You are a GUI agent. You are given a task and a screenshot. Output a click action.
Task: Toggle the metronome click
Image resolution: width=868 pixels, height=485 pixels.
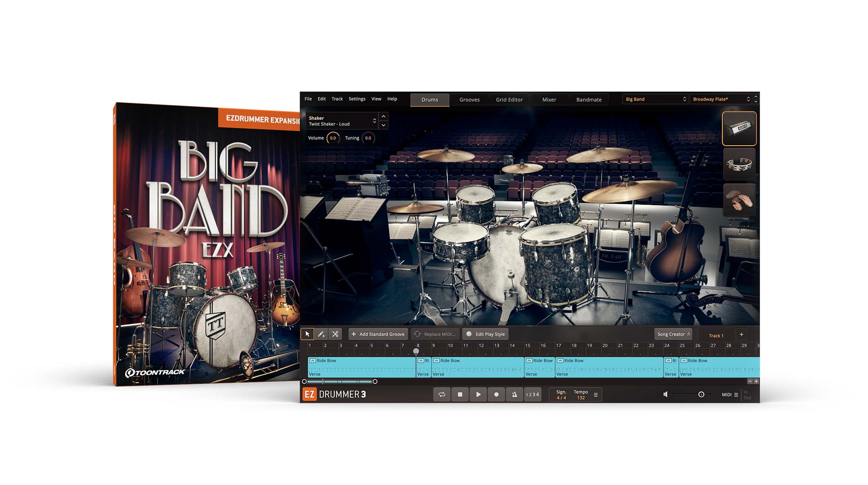[514, 394]
